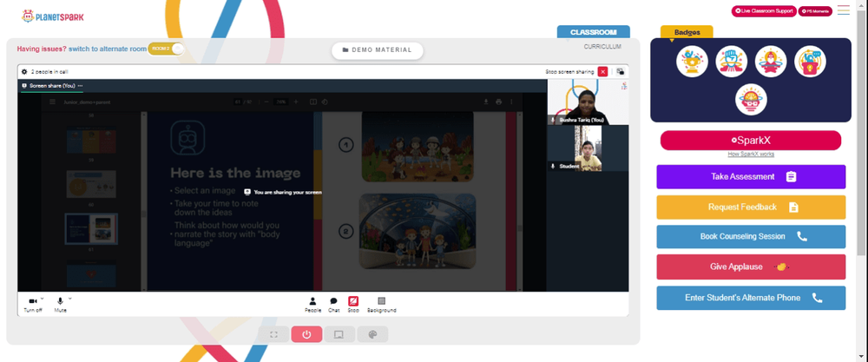
Task: Click Request Feedback button
Action: point(751,207)
